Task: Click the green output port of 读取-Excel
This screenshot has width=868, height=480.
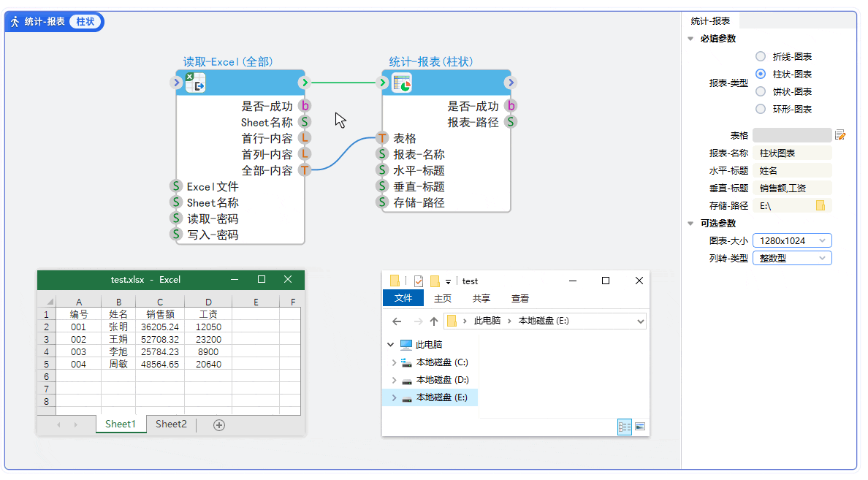Action: tap(305, 83)
